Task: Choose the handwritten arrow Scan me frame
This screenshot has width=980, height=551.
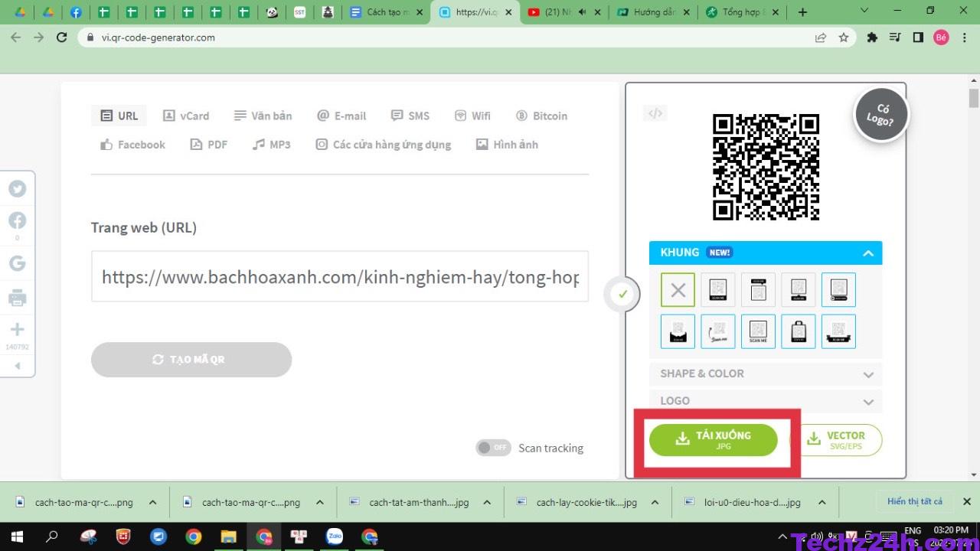Action: coord(717,331)
